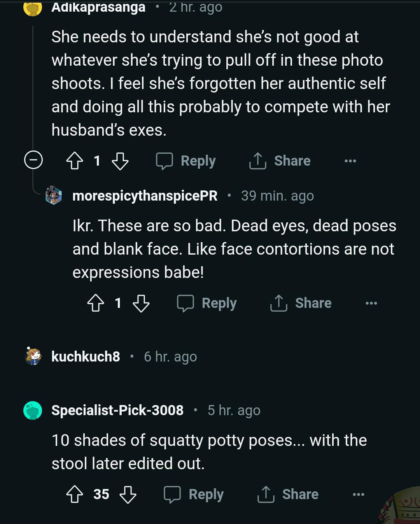
Task: Downvote Specialist-Pick-3008's comment
Action: 128,494
